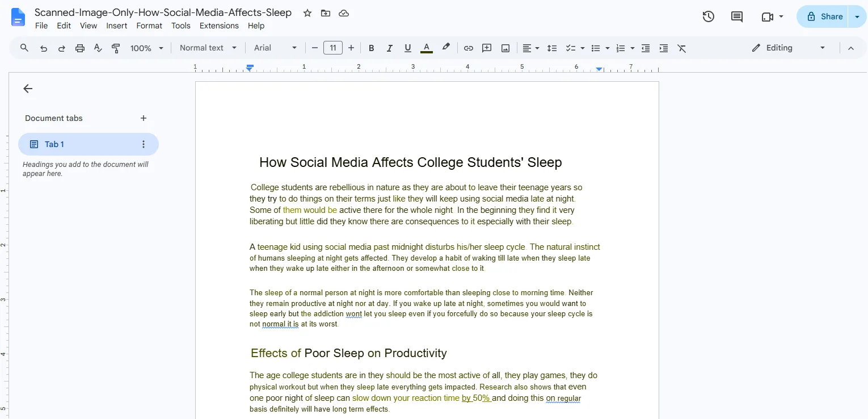This screenshot has height=419, width=868.
Task: Star this document
Action: (x=307, y=13)
